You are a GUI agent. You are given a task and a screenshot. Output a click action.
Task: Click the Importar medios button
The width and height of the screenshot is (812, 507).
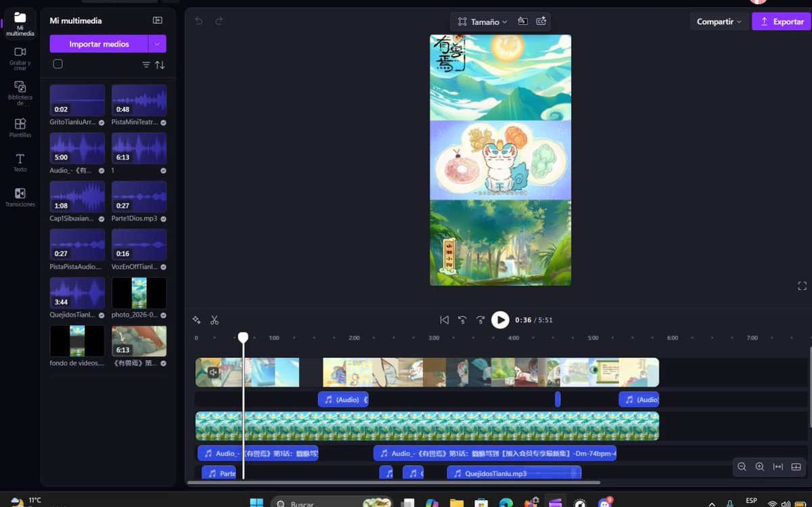(99, 44)
